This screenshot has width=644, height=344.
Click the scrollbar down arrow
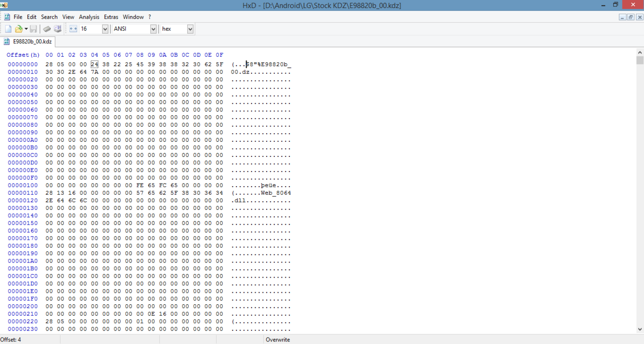(x=640, y=329)
